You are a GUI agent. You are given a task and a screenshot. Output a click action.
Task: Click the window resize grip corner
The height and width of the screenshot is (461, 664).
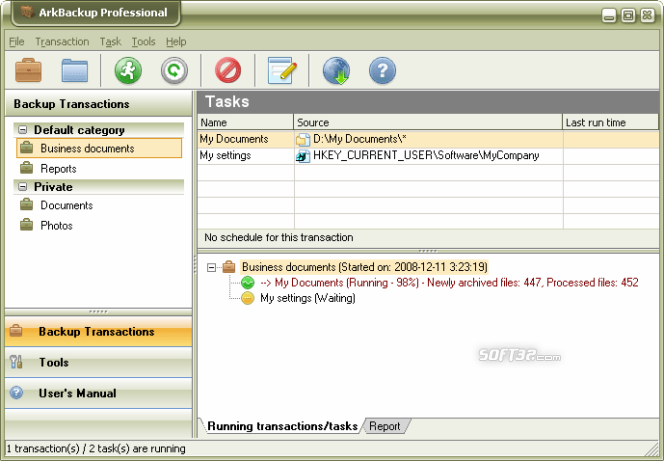652,449
